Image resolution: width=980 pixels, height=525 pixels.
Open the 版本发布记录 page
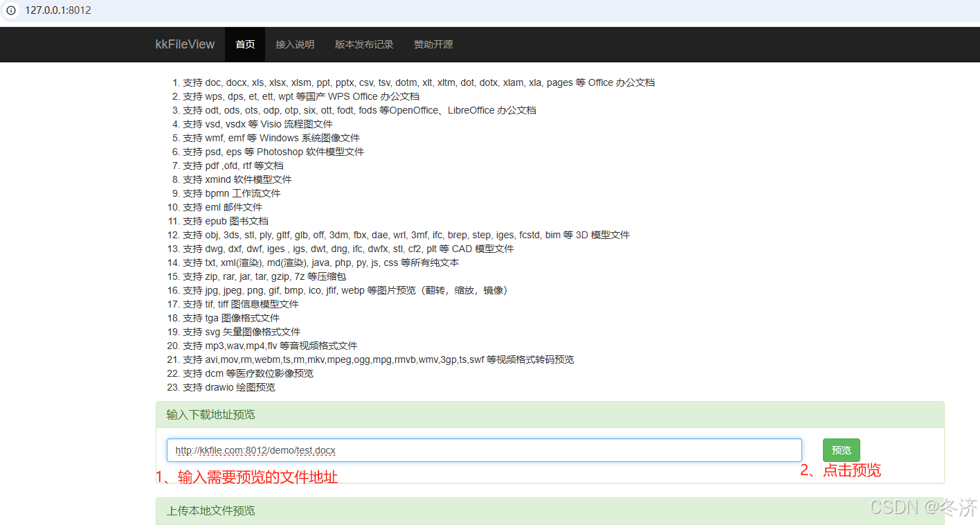363,44
